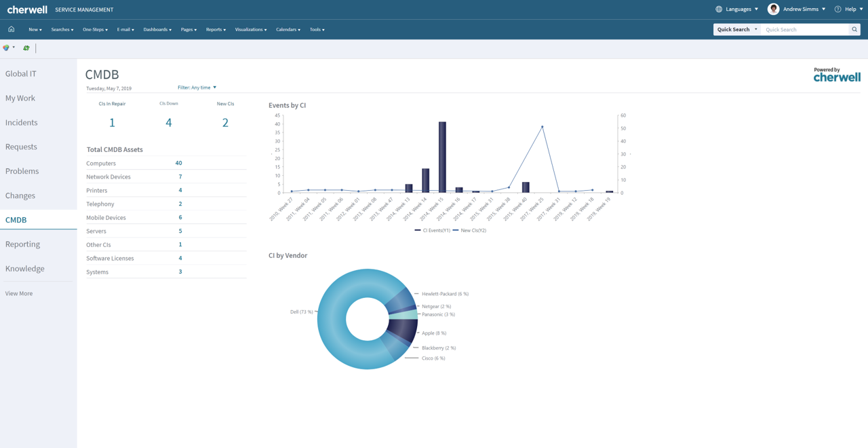Open the Quick Search type dropdown

[x=737, y=30]
